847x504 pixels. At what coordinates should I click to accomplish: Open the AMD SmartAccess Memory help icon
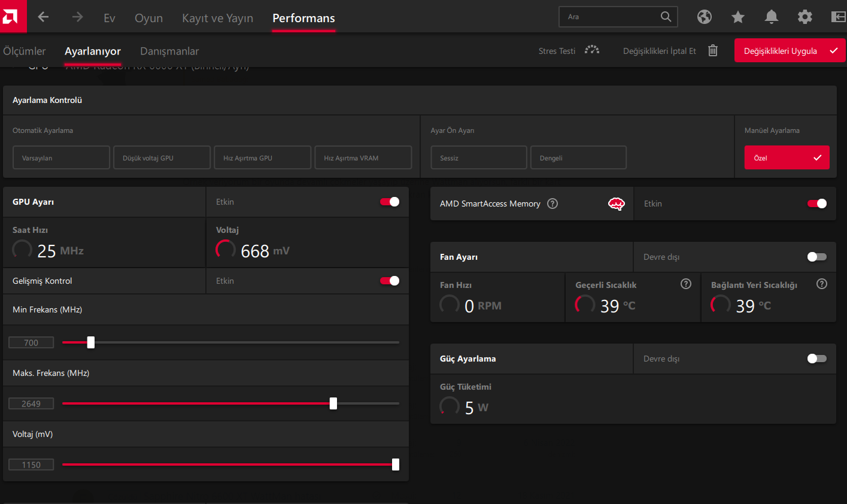552,204
